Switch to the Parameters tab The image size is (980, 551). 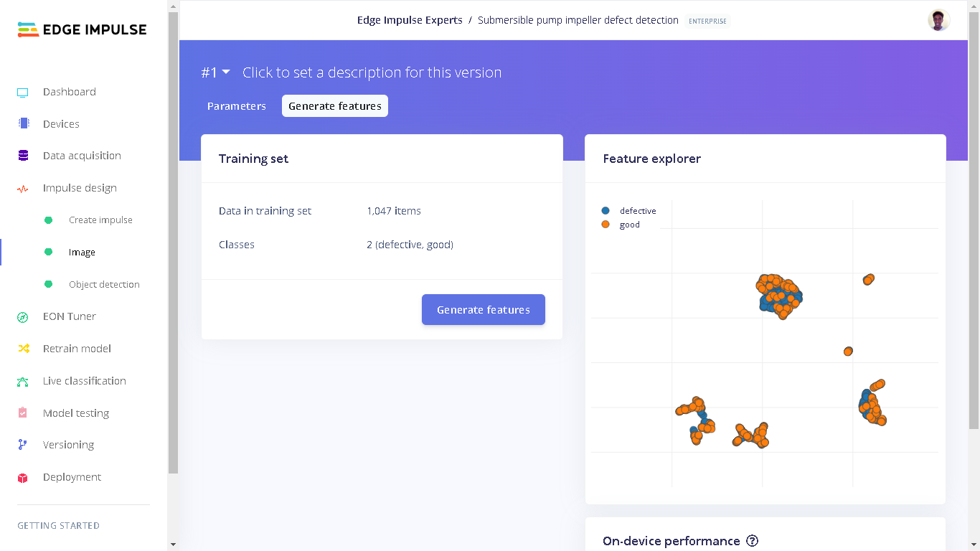237,106
